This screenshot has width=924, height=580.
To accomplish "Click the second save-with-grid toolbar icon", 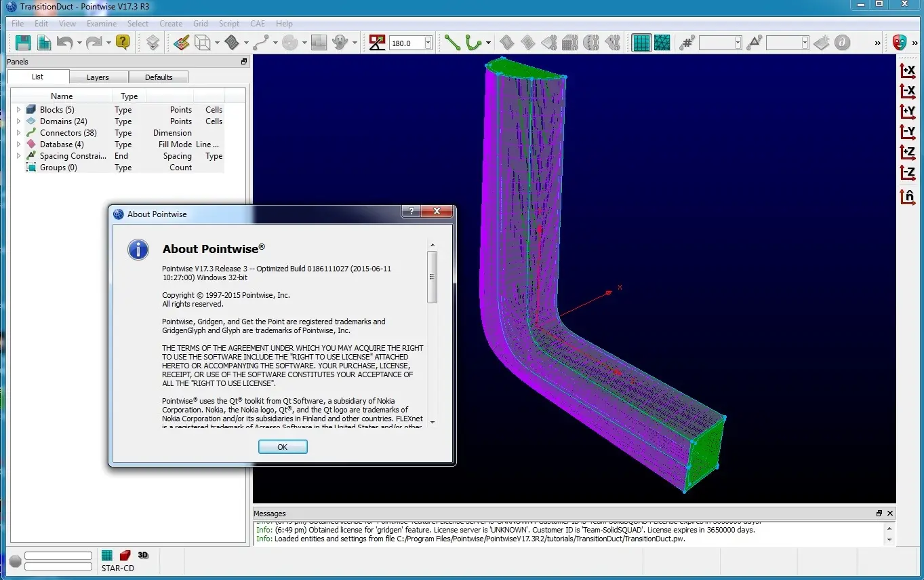I will click(44, 43).
